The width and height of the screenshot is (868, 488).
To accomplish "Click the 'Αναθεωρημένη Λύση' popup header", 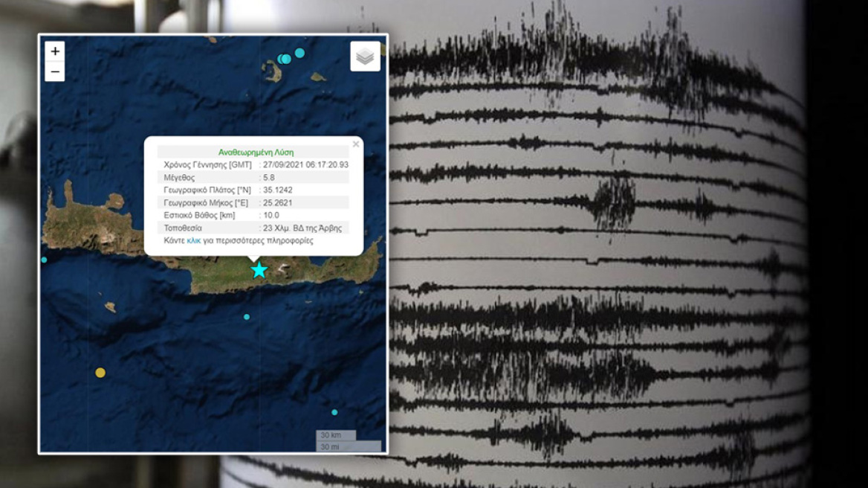I will tap(256, 152).
